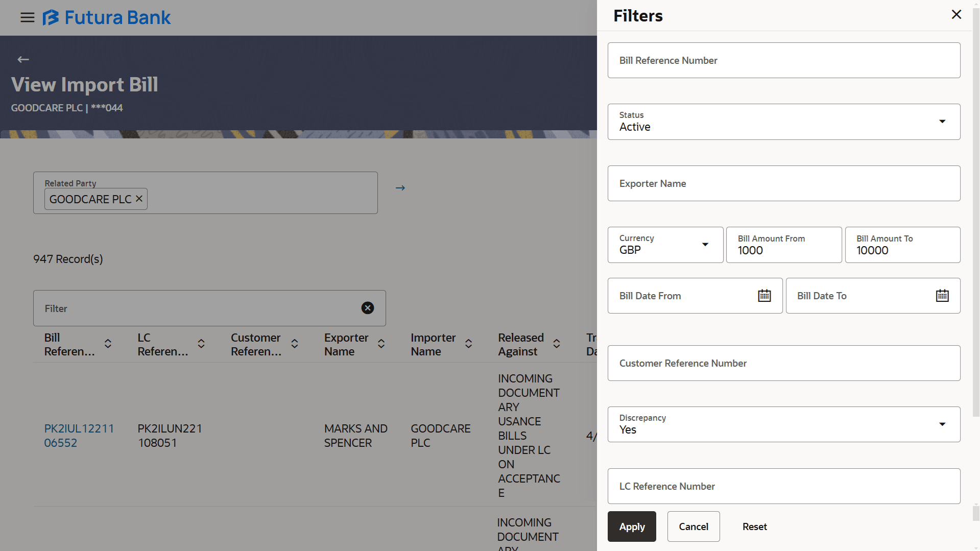The image size is (980, 551).
Task: Click the back arrow near View Import Bill
Action: tap(23, 59)
